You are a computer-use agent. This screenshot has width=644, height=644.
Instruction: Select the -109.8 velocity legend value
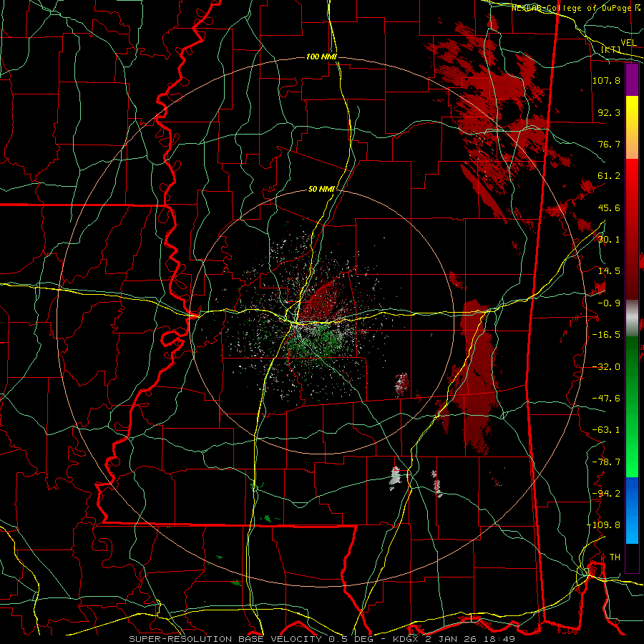(603, 525)
